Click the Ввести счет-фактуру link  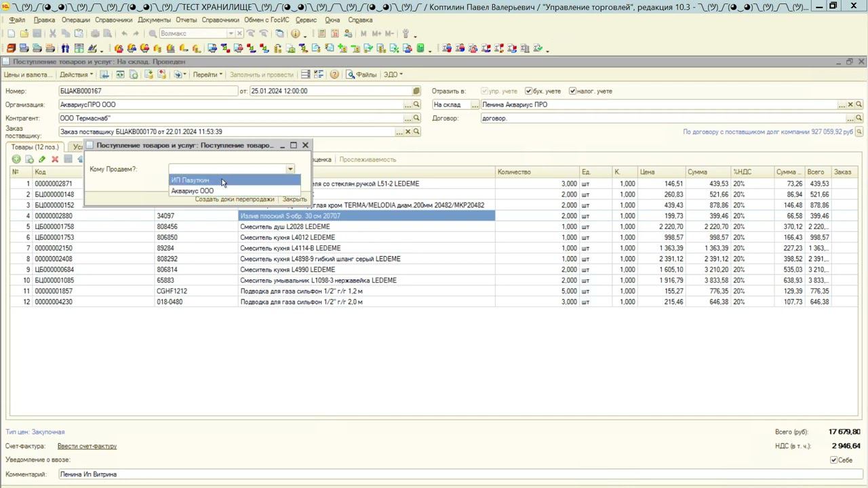[87, 446]
